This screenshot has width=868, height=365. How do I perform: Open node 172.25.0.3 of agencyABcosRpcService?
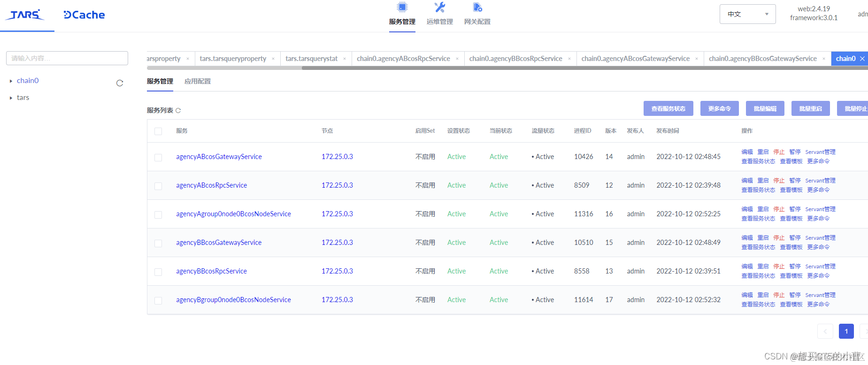click(337, 185)
